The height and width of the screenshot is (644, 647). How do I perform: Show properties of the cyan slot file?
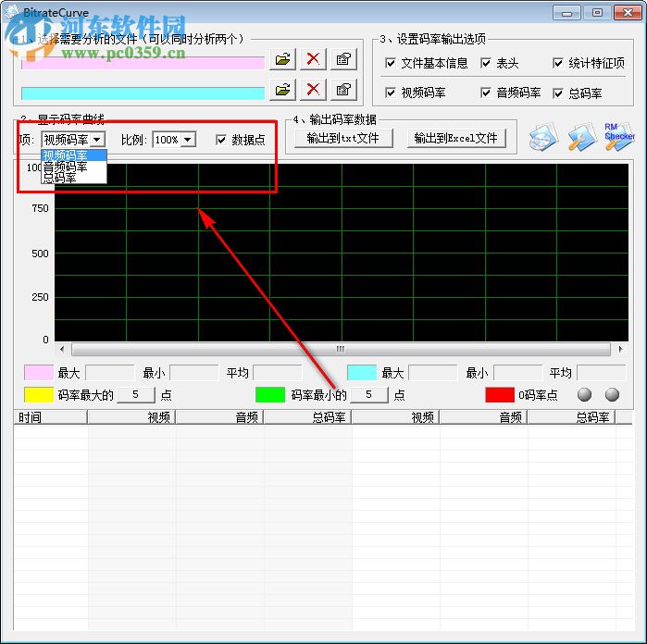(343, 89)
